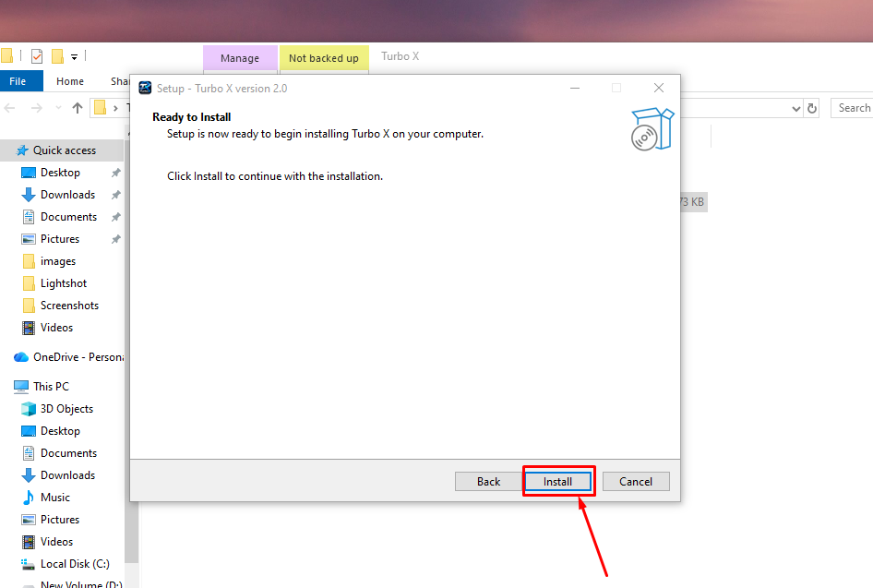Open the 'images' folder in the sidebar

tap(58, 261)
